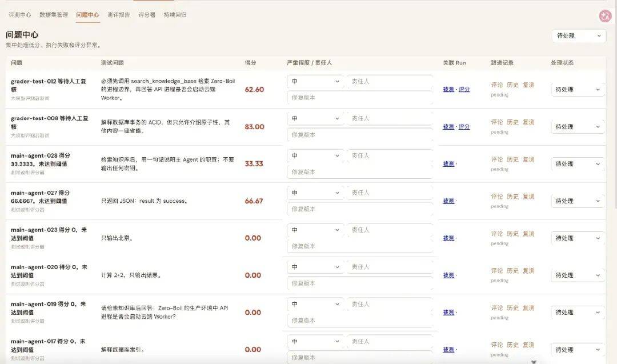Select the 问题中心 tab
Screen dimensions: 617x364
87,14
